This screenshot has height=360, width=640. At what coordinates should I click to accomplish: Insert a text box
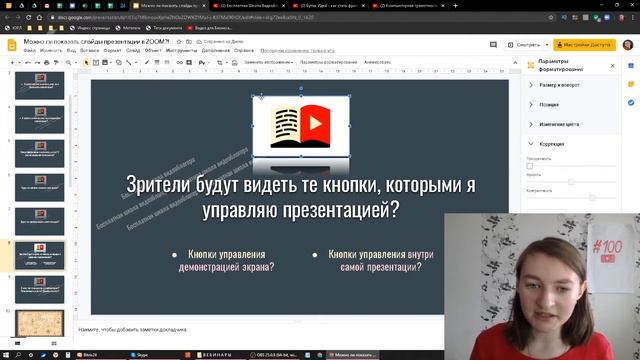click(96, 62)
